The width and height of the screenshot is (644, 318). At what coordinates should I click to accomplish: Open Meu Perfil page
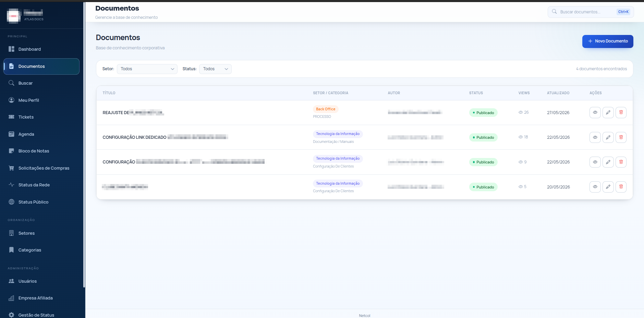pyautogui.click(x=41, y=100)
